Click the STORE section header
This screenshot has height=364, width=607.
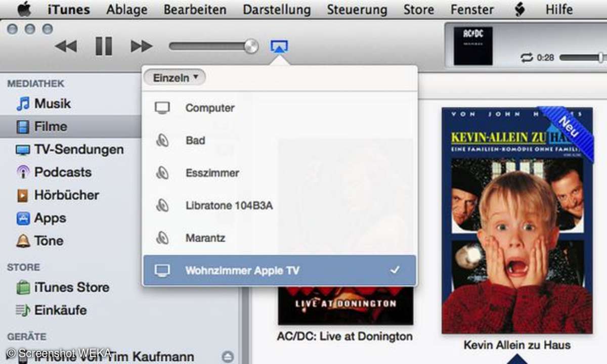[23, 267]
